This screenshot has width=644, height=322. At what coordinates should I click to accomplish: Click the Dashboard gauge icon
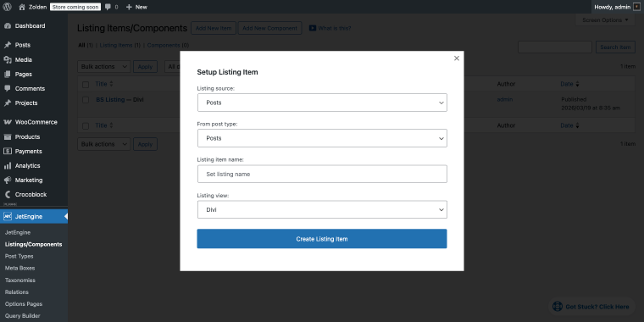pos(8,26)
